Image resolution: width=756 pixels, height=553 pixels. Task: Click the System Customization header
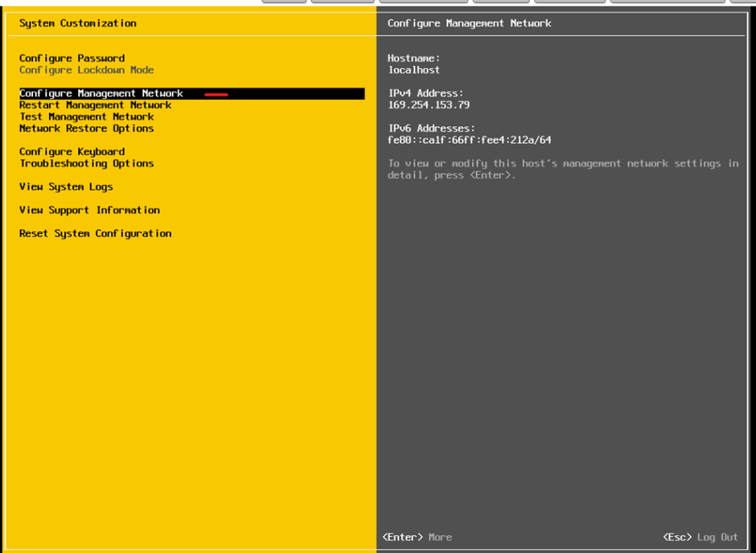pyautogui.click(x=77, y=23)
